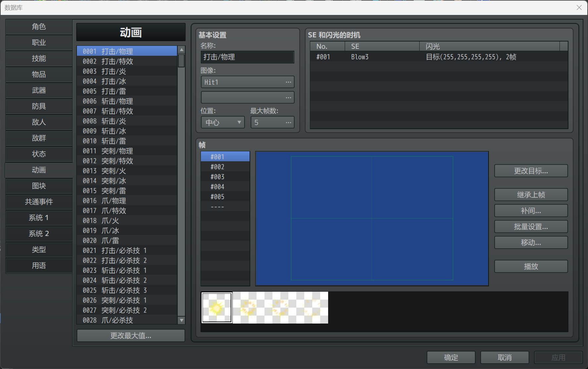Open the 系统 2 tab
This screenshot has width=588, height=369.
pyautogui.click(x=39, y=234)
